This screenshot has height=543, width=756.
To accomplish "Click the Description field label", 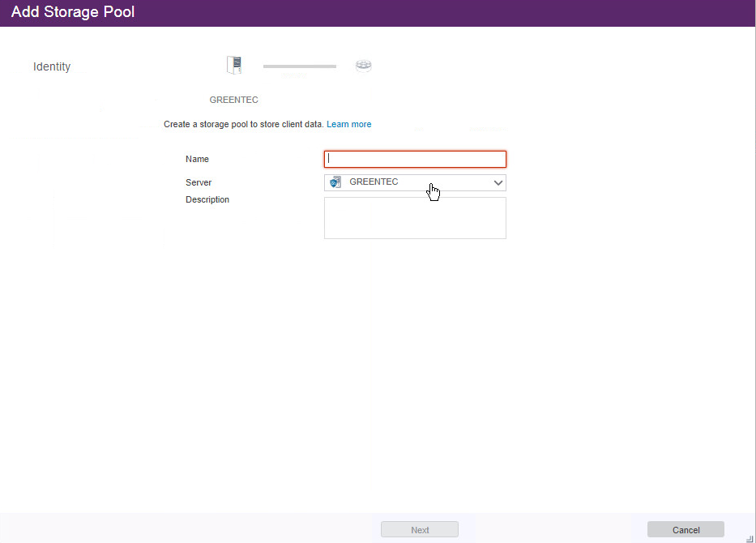I will tap(207, 200).
